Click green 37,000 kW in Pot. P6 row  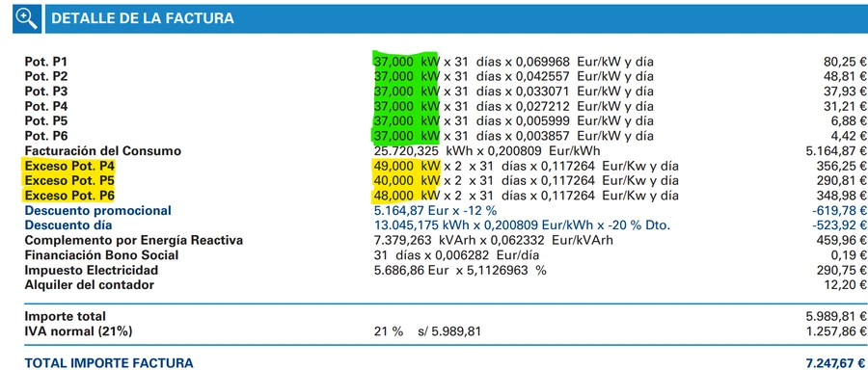[406, 136]
